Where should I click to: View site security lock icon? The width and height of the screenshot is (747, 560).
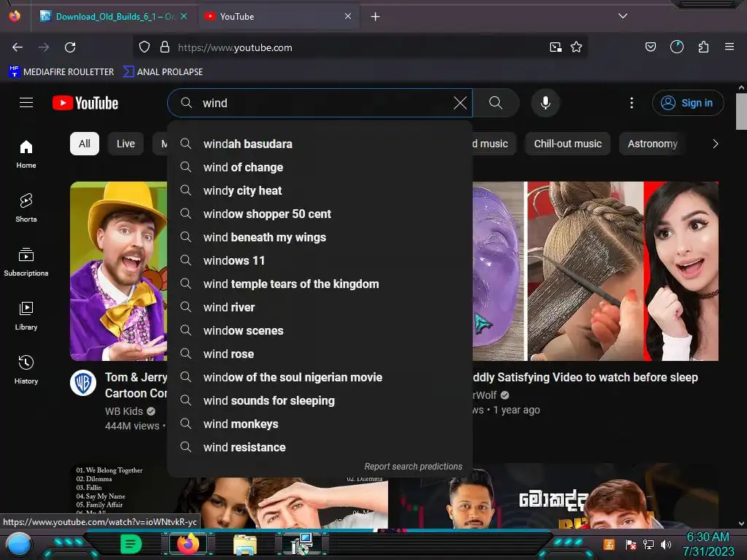(x=165, y=47)
